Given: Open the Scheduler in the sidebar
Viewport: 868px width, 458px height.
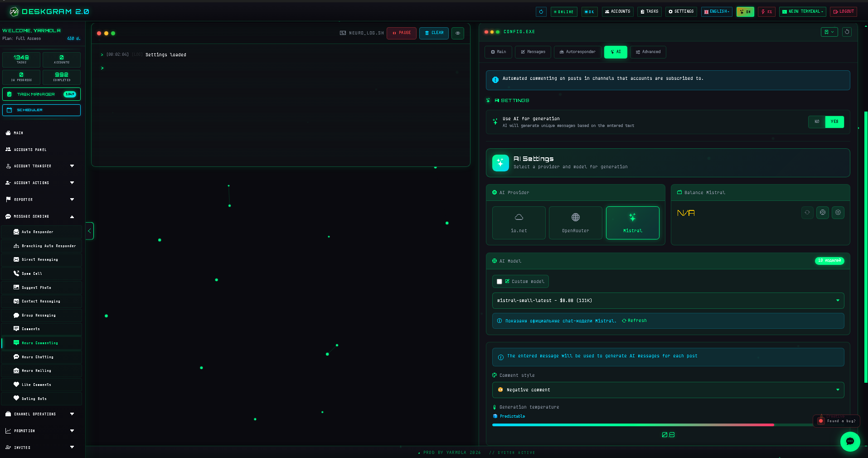Looking at the screenshot, I should (x=41, y=110).
